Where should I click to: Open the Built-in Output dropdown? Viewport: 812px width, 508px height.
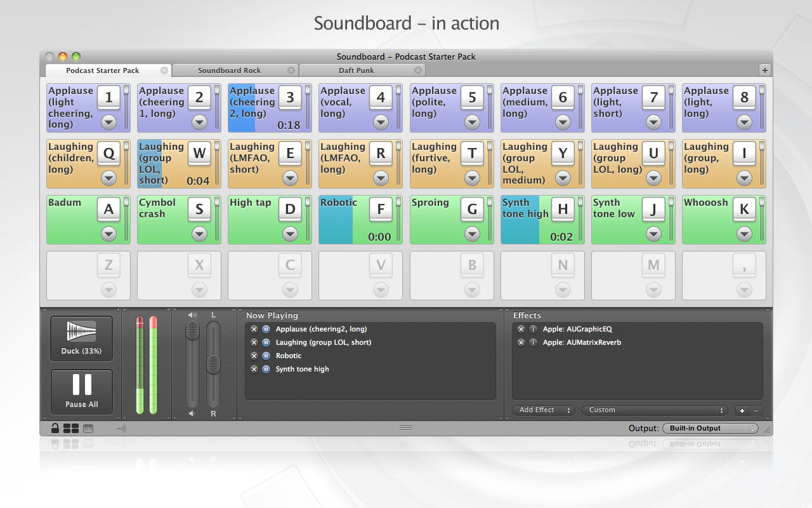[x=710, y=428]
